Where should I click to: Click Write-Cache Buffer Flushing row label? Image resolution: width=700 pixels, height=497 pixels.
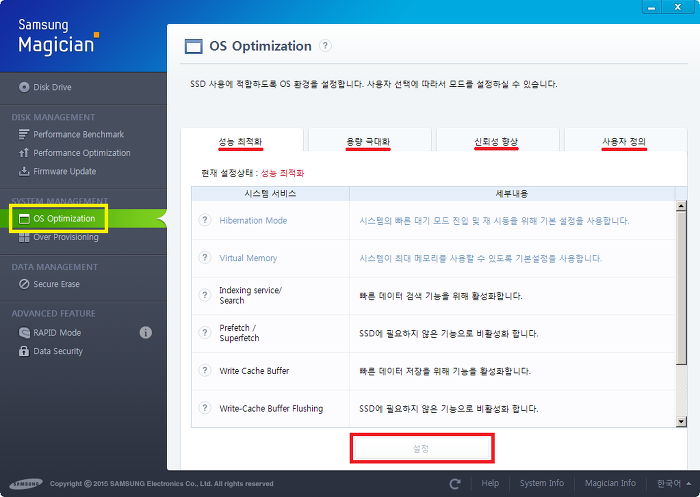(271, 408)
